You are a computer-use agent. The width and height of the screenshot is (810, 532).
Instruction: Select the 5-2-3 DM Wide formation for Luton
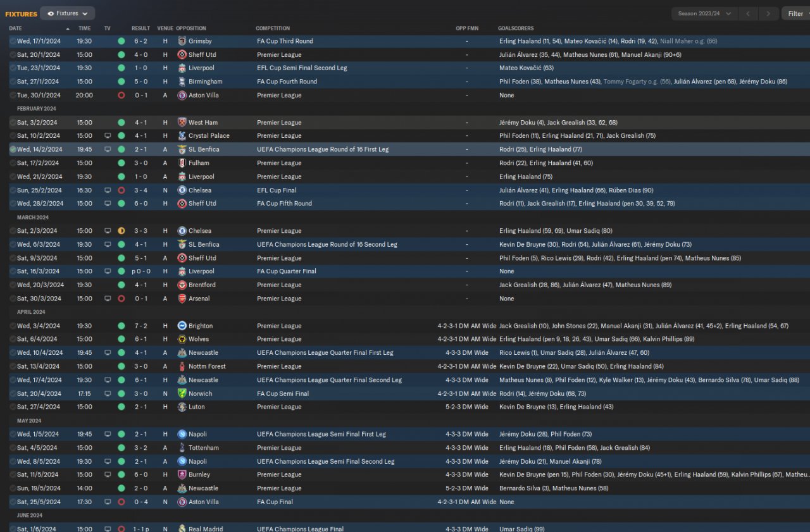click(467, 407)
